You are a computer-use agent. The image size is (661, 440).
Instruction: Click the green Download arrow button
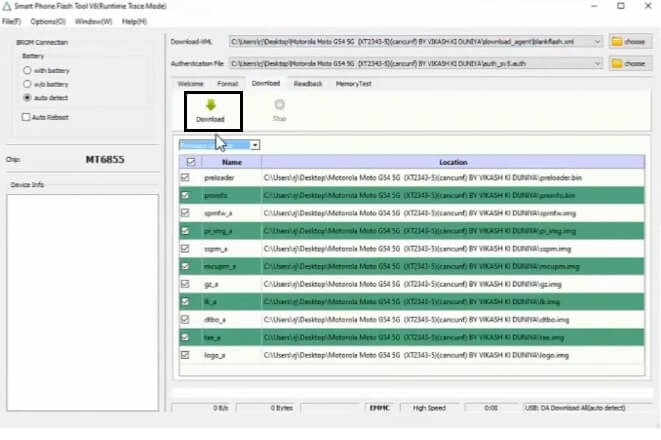tap(211, 111)
